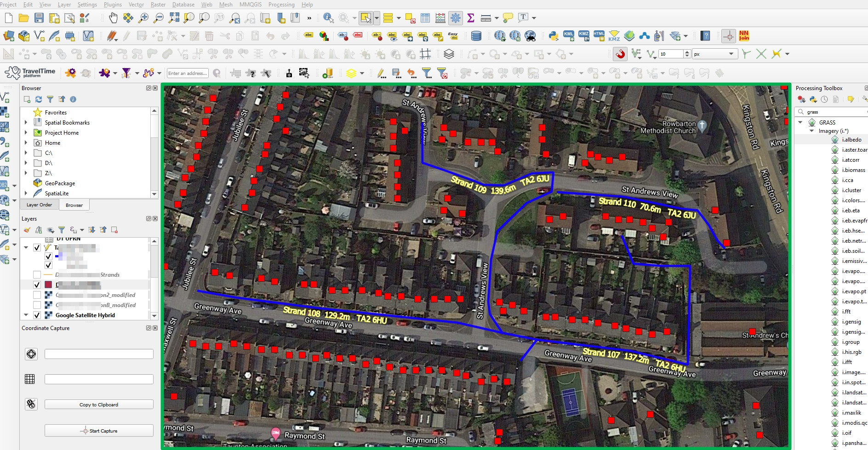Image resolution: width=868 pixels, height=450 pixels.
Task: Click the Zoom Full extent icon
Action: click(x=174, y=18)
